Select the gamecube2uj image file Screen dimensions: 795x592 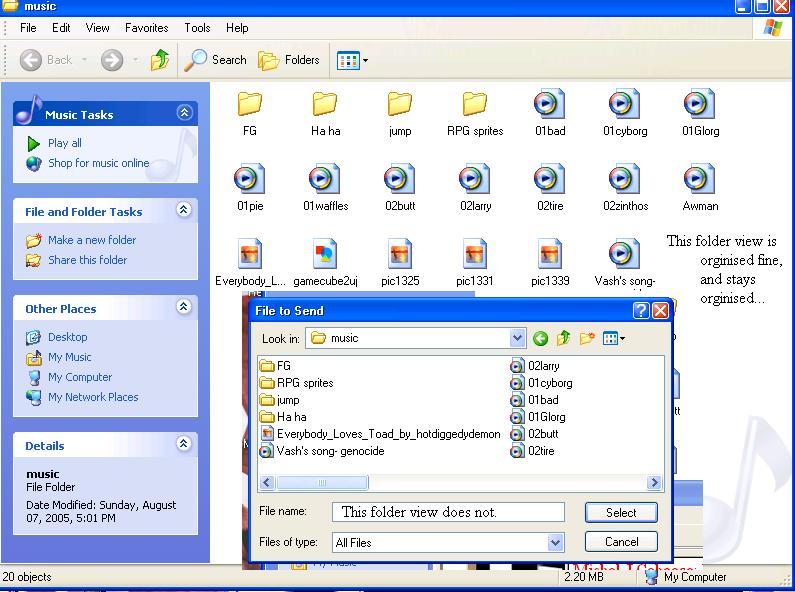coord(324,255)
